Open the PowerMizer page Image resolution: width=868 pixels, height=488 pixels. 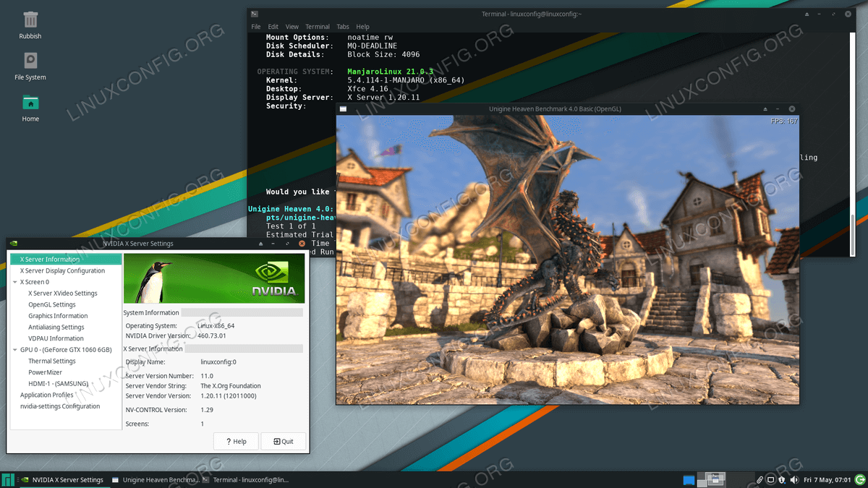[x=46, y=372]
